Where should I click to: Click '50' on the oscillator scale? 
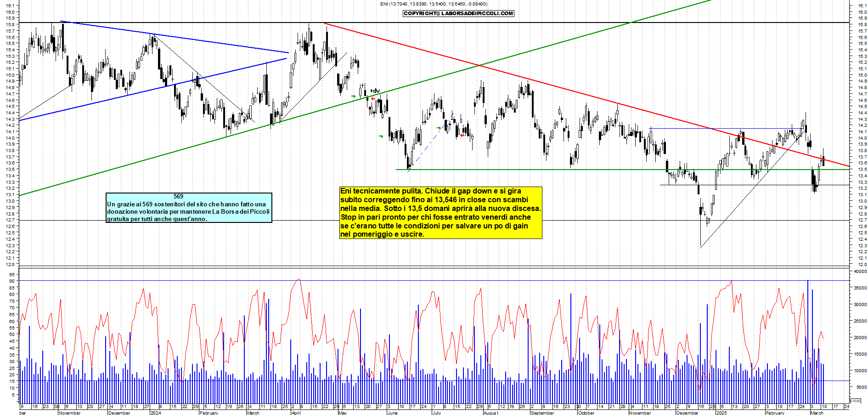coord(12,335)
